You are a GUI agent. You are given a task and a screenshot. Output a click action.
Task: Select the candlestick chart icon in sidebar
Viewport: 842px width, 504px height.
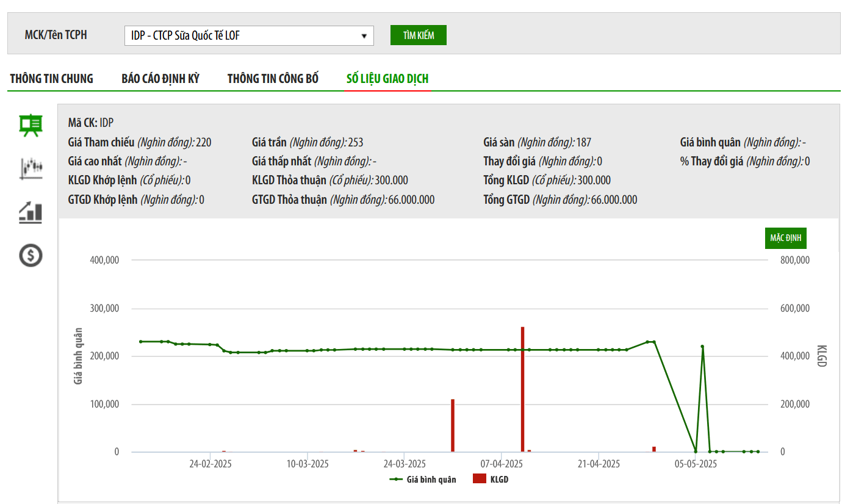(31, 168)
